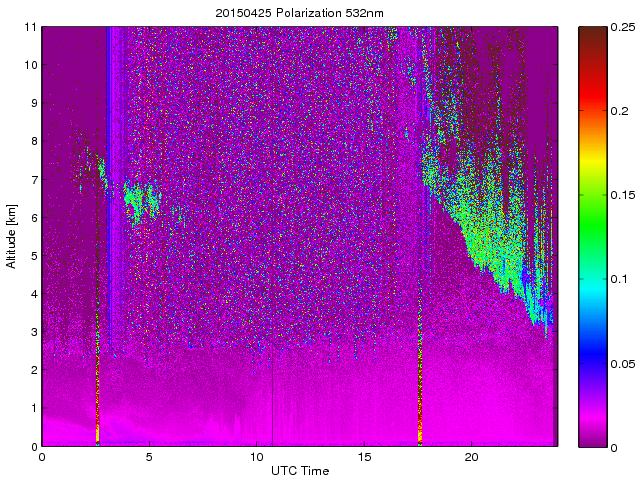640x480 pixels.
Task: Click the x-axis tick label 15
Action: point(364,457)
